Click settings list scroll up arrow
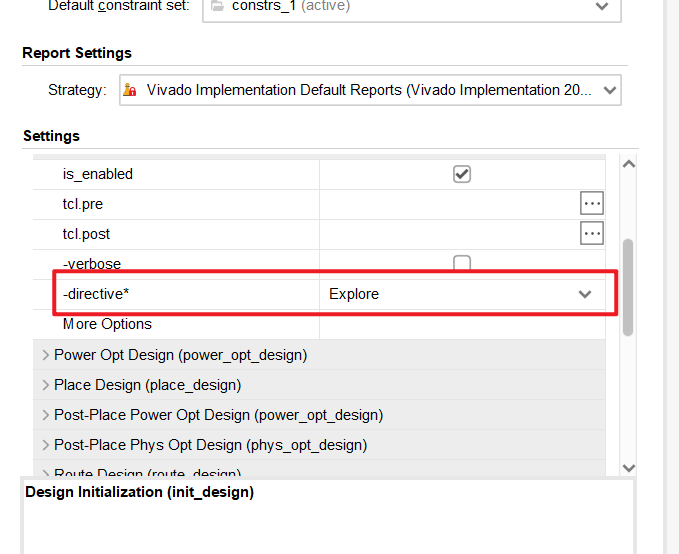679x554 pixels. tap(628, 164)
